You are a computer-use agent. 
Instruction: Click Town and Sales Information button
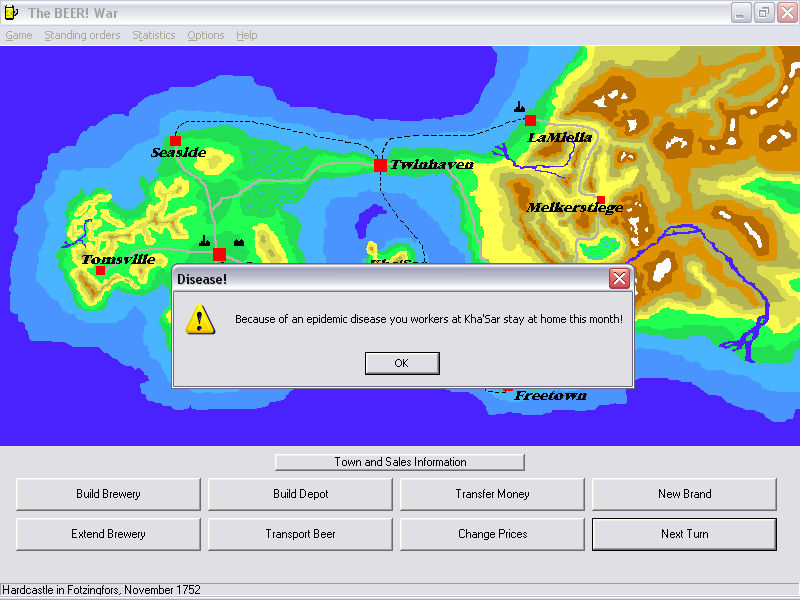coord(400,462)
